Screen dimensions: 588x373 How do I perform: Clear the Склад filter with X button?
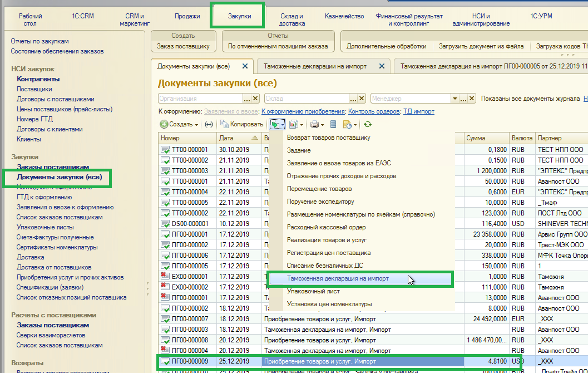point(362,99)
